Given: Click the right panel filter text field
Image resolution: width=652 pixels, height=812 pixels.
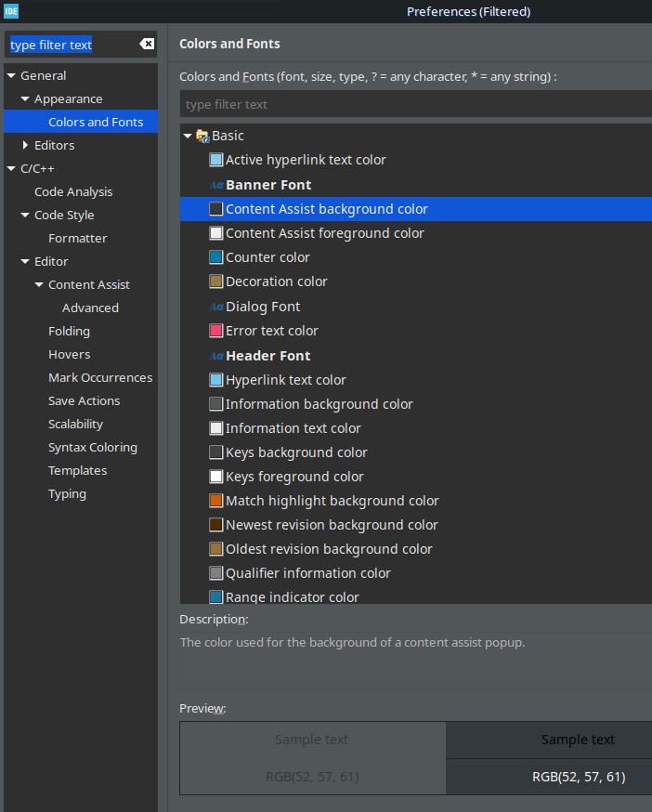Looking at the screenshot, I should (372, 103).
